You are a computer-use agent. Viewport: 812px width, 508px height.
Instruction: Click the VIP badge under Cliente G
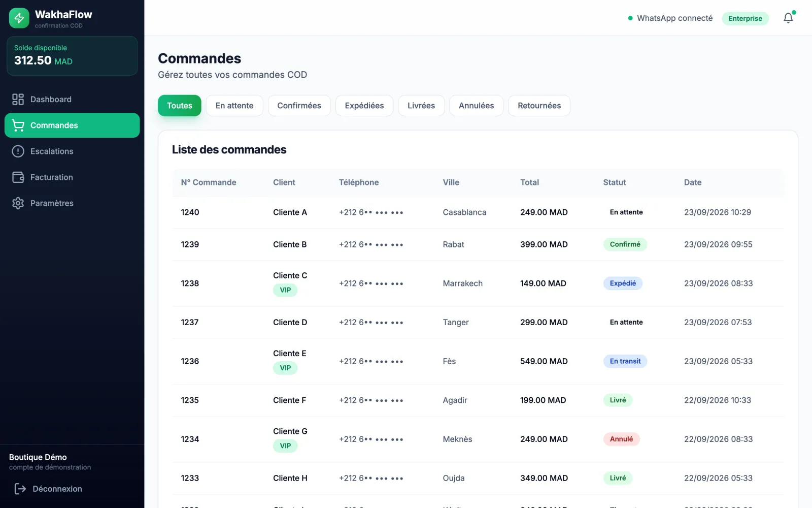click(x=285, y=446)
